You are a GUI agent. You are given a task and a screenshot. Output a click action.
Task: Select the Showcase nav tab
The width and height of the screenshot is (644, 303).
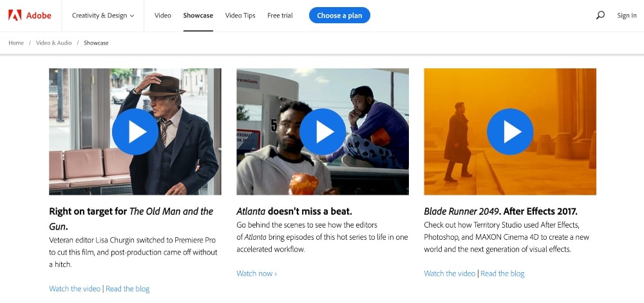198,15
